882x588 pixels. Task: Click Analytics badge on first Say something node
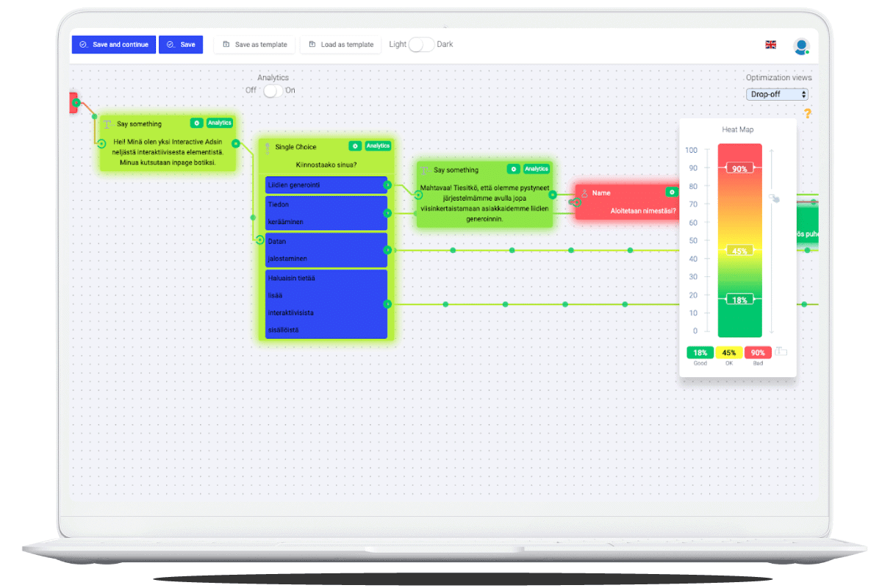click(x=219, y=123)
